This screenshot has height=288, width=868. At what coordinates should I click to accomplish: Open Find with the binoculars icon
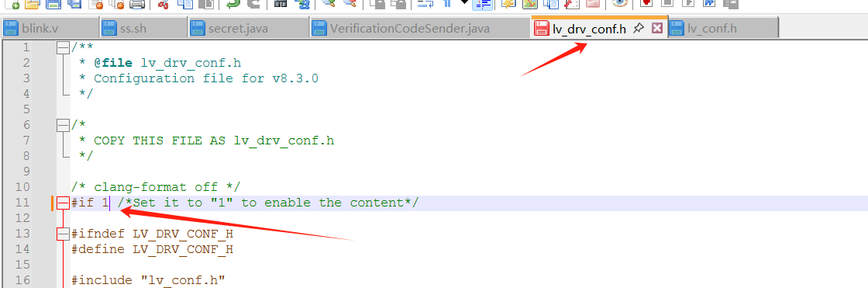tap(281, 4)
